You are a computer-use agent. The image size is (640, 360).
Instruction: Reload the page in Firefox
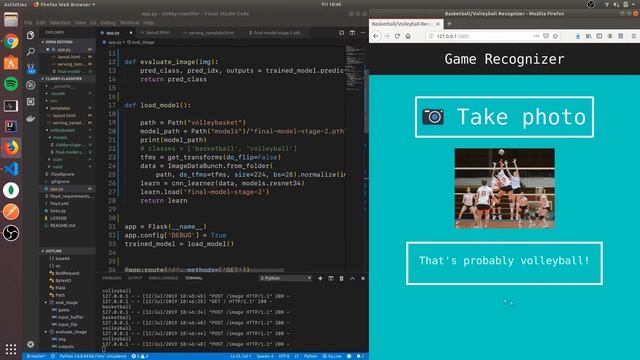click(397, 36)
